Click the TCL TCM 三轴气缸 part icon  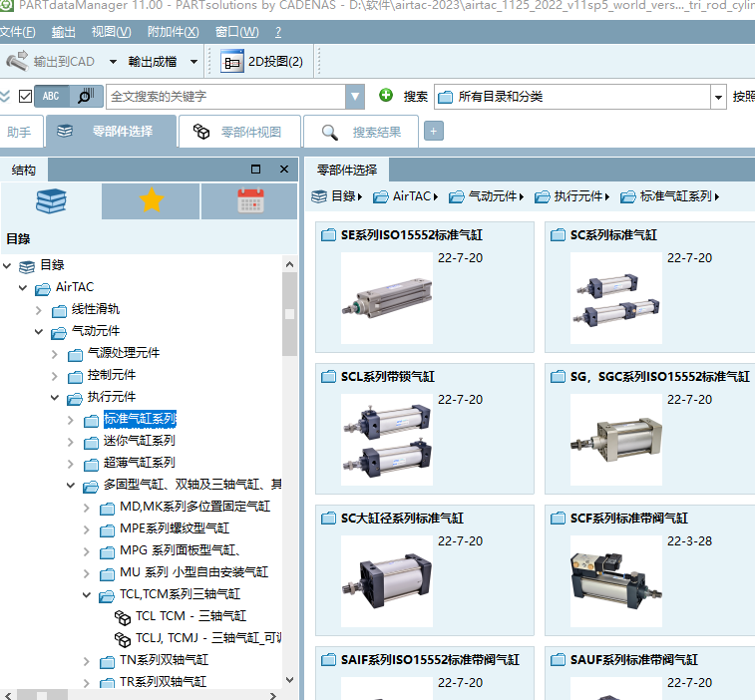(x=123, y=616)
